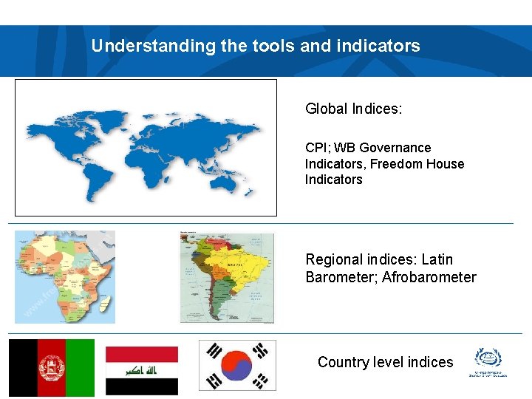
Task: Click the 'Indicators, Freedom House' text line
Action: (385, 164)
